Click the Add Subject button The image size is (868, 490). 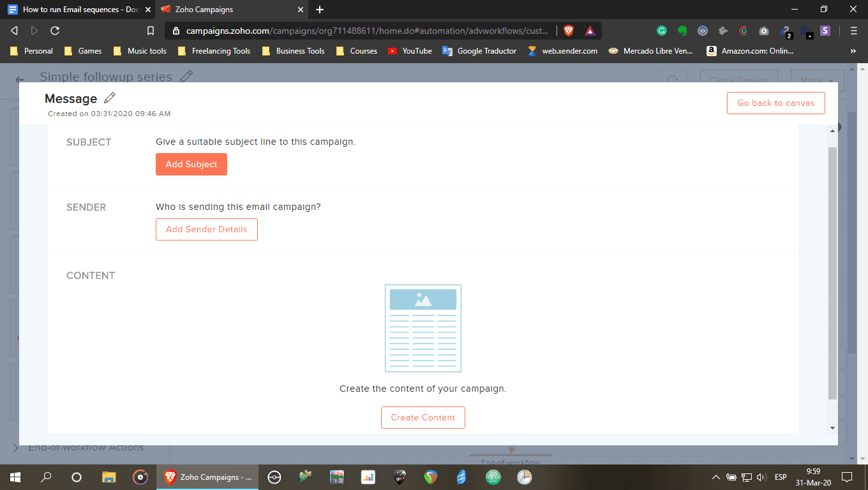(x=191, y=164)
